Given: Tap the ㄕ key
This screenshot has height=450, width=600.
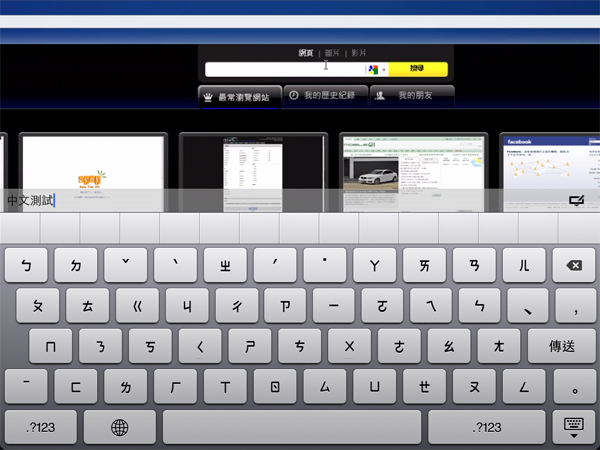Looking at the screenshot, I should pos(249,346).
